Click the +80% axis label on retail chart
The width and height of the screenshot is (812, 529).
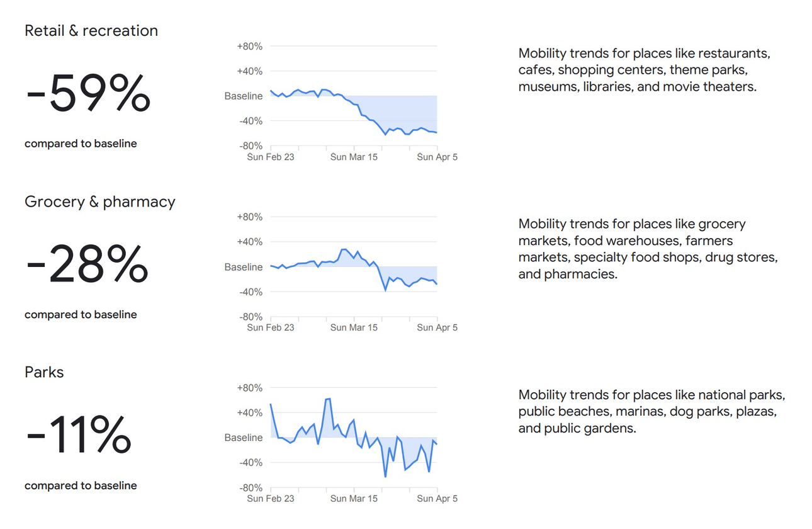coord(249,47)
